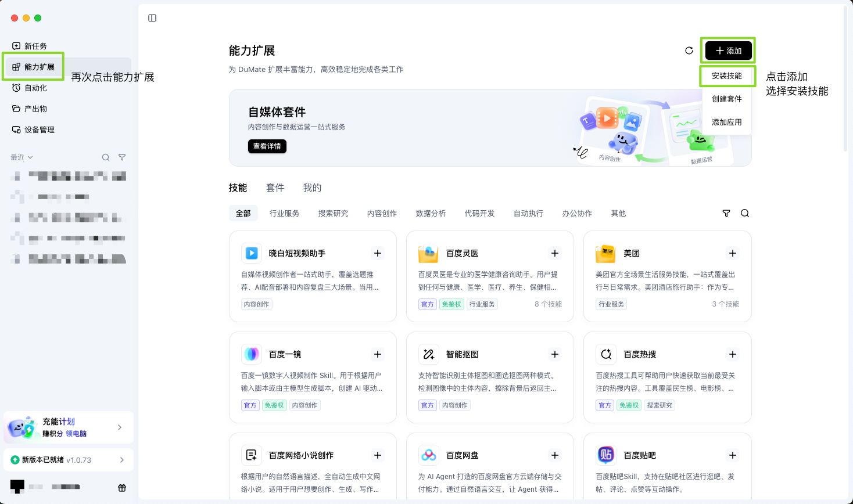Click the 百度贴吧 app icon
853x504 pixels.
(606, 455)
